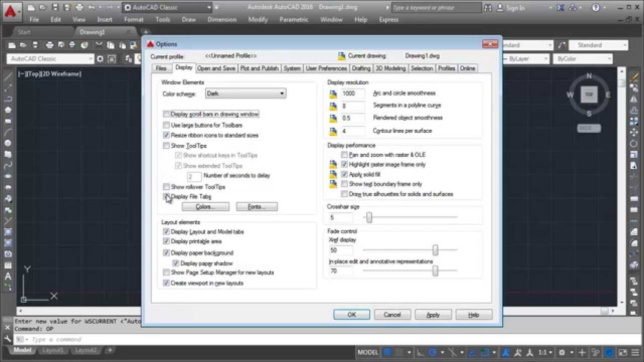Screen dimensions: 644x362
Task: Select the Line draw tool
Action: (x=8, y=77)
